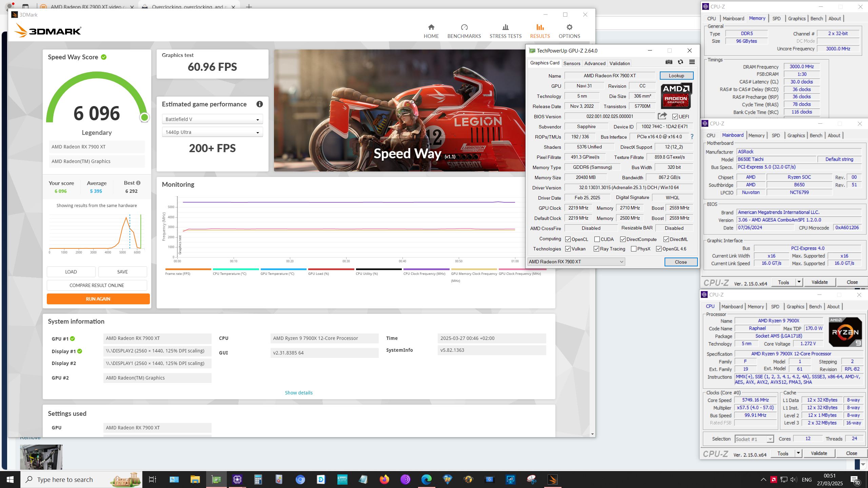The image size is (868, 488).
Task: Toggle the OpenGL 4.6 checkbox in GPU-Z
Action: coord(659,249)
